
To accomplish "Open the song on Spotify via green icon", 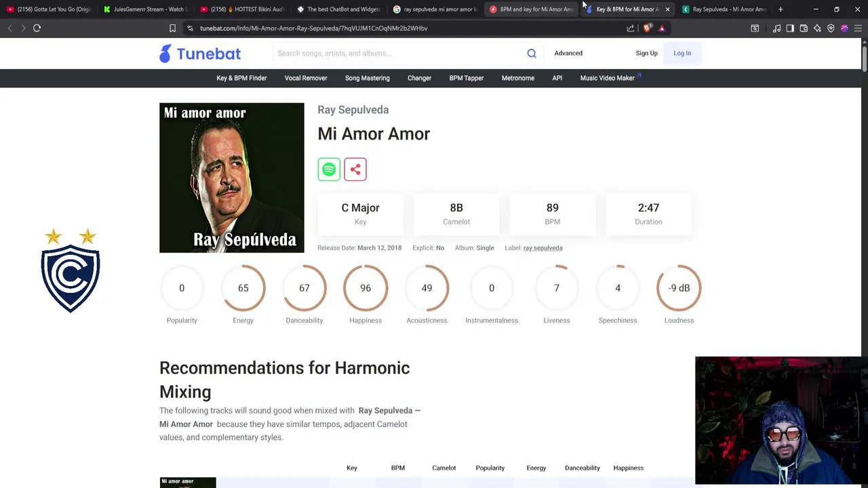I will (x=329, y=169).
